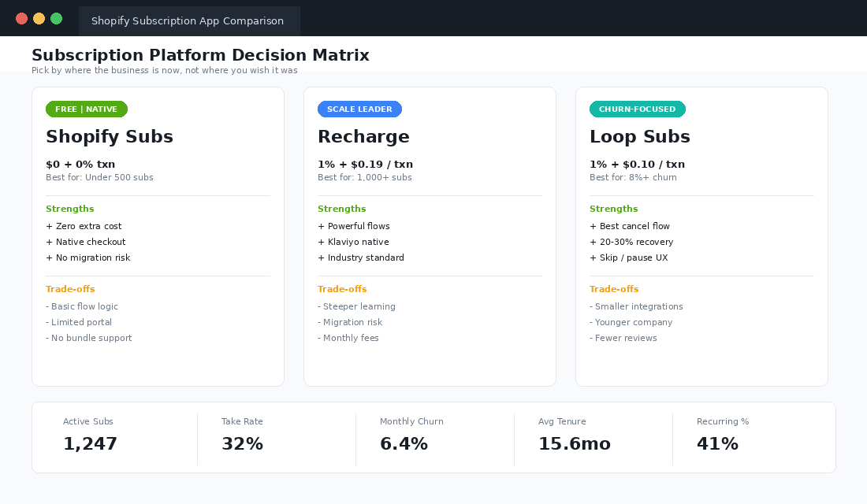Click Trade-offs heading in Recharge card
Viewport: 867px width, 504px height.
tap(342, 289)
